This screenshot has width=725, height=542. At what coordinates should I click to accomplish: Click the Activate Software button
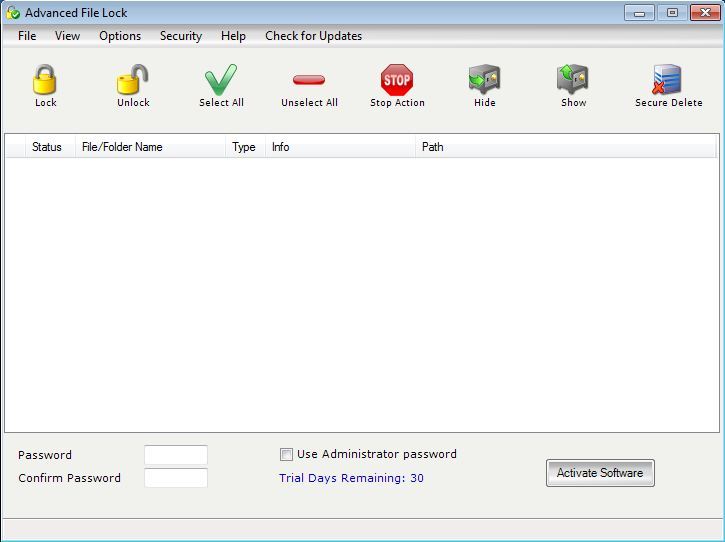point(600,473)
